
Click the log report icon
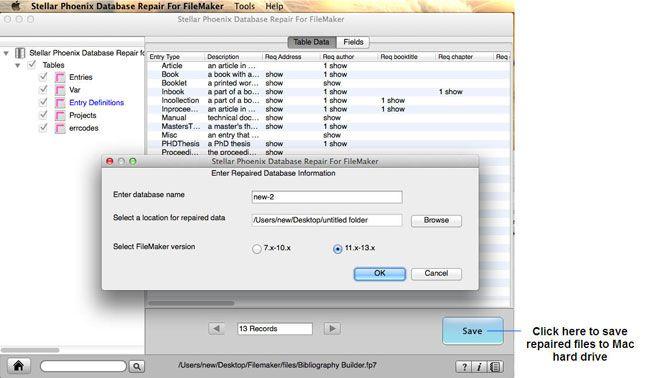coord(495,367)
